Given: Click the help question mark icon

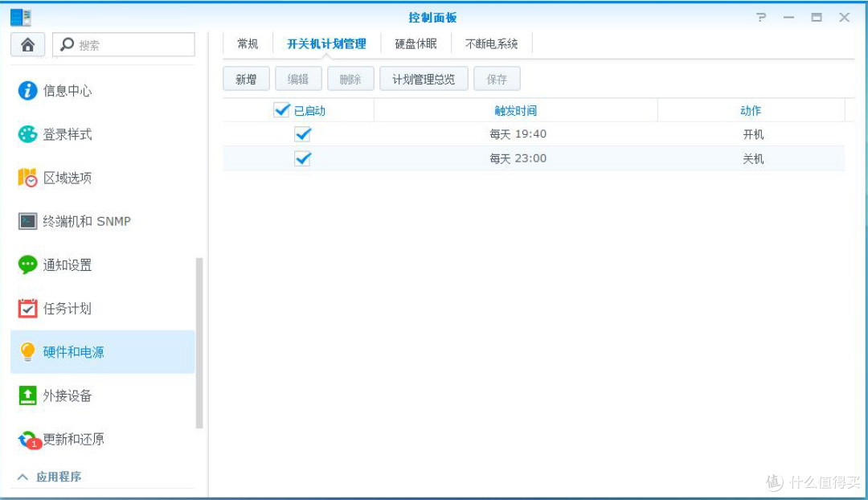Looking at the screenshot, I should pyautogui.click(x=762, y=17).
